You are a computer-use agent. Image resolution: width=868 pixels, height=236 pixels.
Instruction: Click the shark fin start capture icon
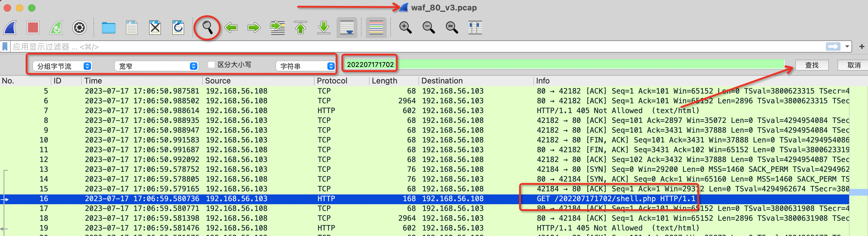point(10,28)
